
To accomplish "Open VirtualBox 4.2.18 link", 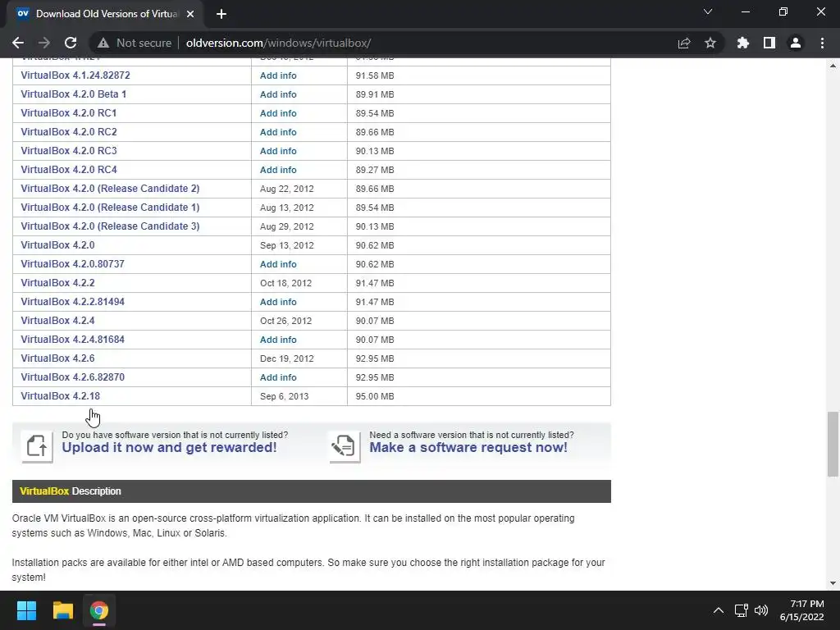I will pyautogui.click(x=60, y=396).
